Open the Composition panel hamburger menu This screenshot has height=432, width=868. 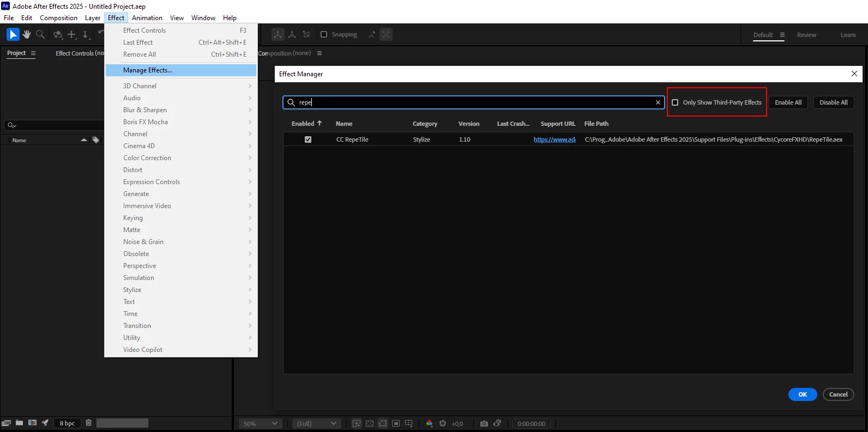[x=320, y=53]
